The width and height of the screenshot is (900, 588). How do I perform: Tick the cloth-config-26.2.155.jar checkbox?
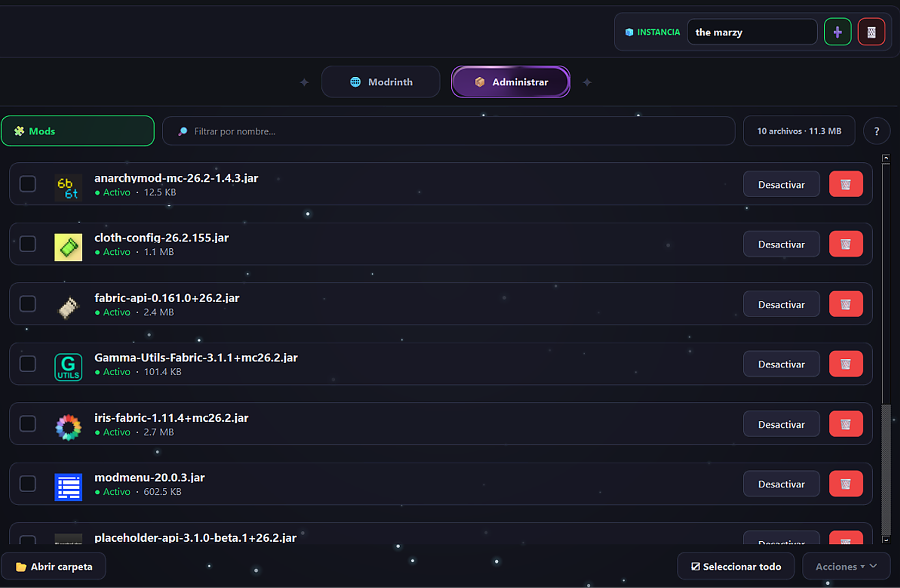(x=28, y=243)
